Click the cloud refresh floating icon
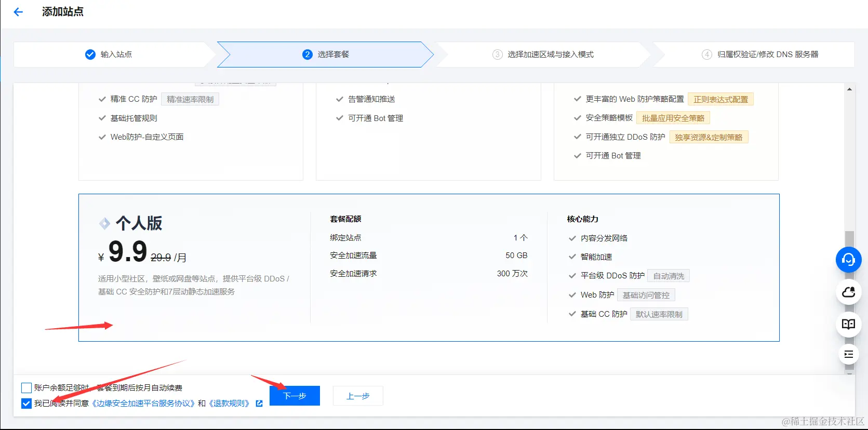Viewport: 868px width, 430px height. coord(848,292)
